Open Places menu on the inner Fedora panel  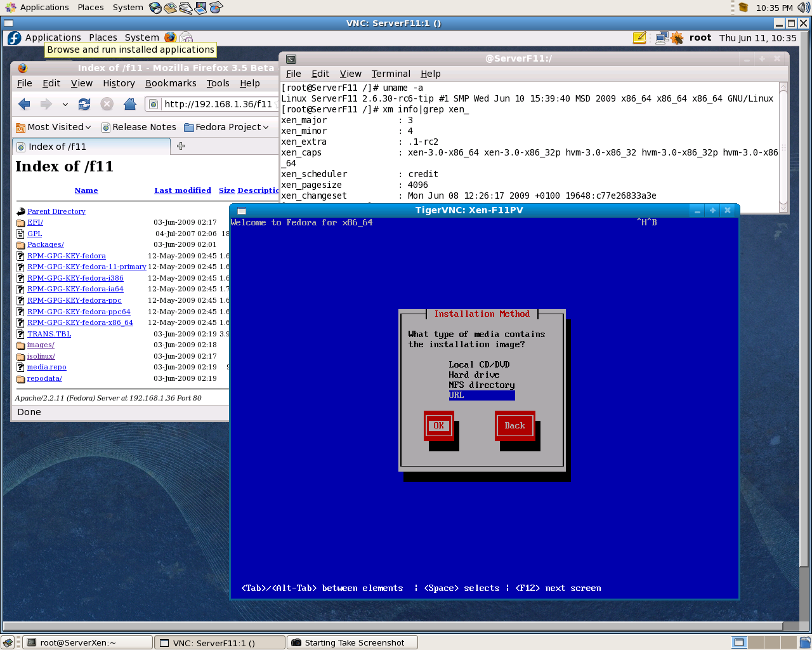coord(103,37)
